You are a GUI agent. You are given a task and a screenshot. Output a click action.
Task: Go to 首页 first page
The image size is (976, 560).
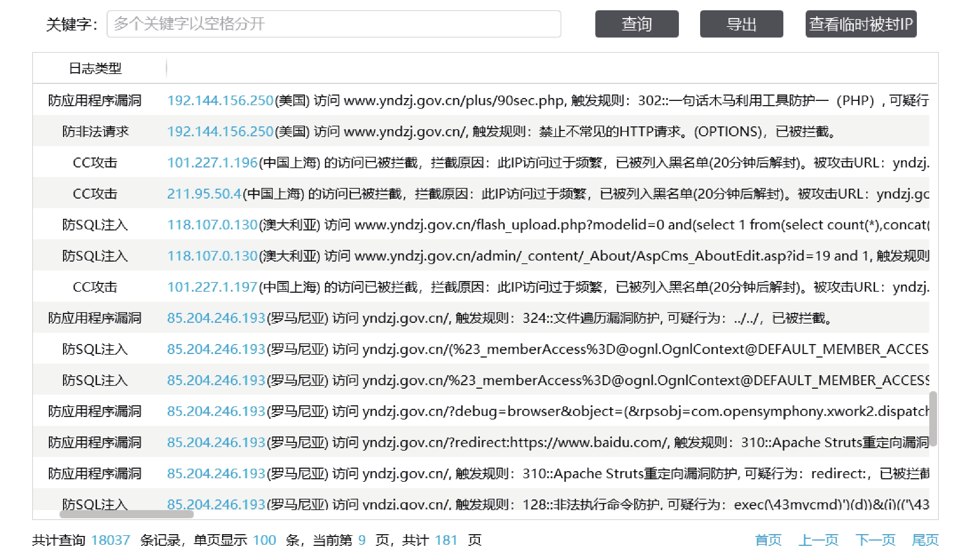tap(768, 540)
